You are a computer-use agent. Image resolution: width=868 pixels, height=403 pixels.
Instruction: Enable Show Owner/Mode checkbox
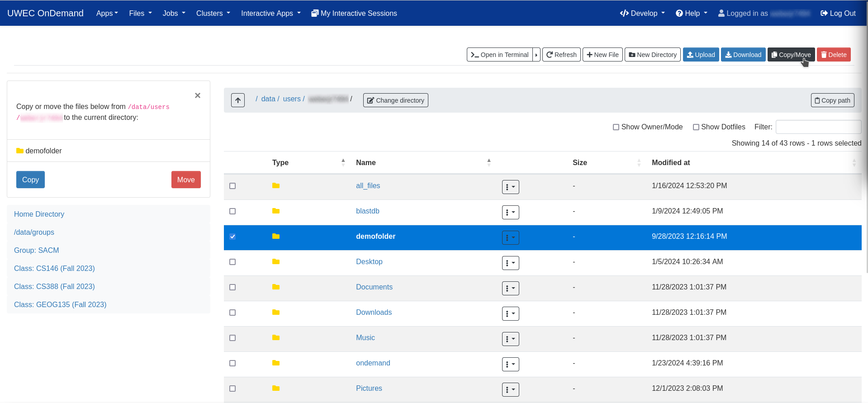tap(616, 127)
